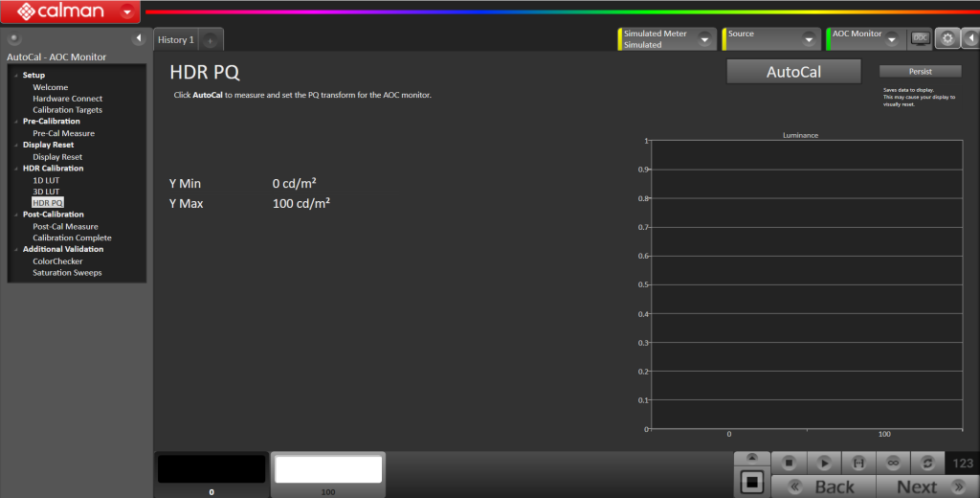Open the 3D LUT page
Screen dimensions: 980x498
[x=46, y=192]
